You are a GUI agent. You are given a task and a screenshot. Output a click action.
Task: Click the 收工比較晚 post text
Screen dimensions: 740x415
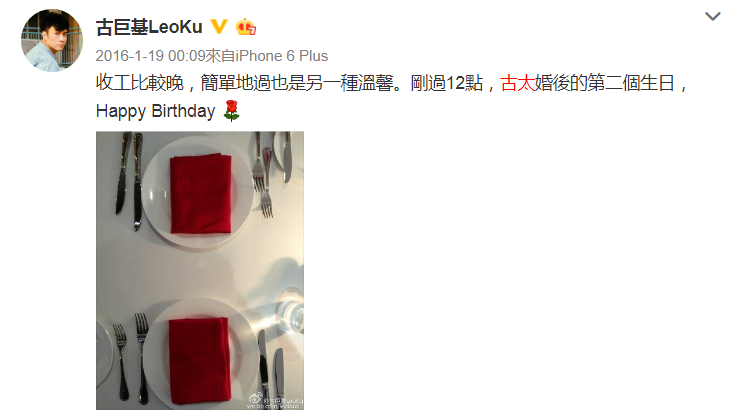tap(140, 84)
